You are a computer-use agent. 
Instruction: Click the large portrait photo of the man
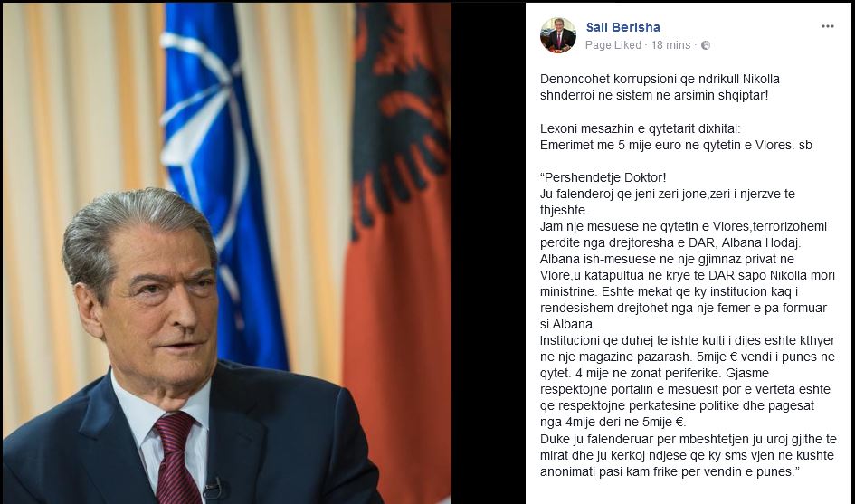click(x=227, y=253)
